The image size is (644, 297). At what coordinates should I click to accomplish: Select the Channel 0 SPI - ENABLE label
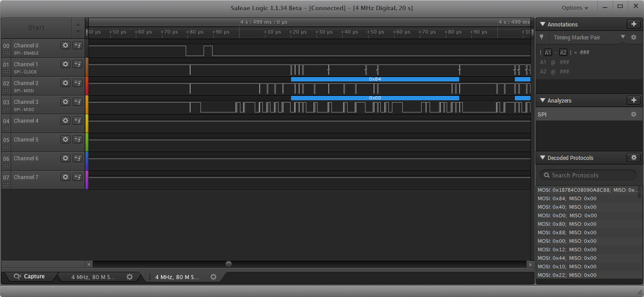click(x=26, y=53)
